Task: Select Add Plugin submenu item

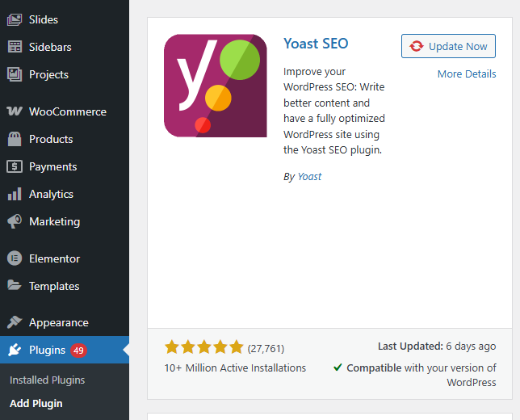Action: click(36, 403)
